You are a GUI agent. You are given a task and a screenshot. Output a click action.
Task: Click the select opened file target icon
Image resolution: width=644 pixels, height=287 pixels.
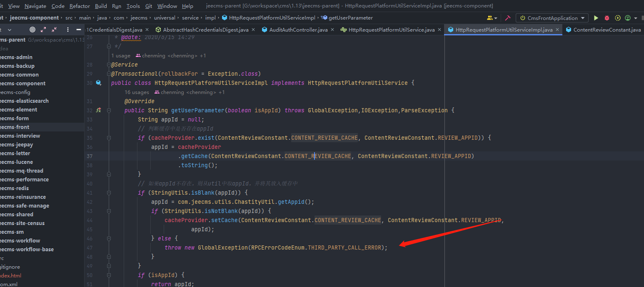(x=32, y=30)
